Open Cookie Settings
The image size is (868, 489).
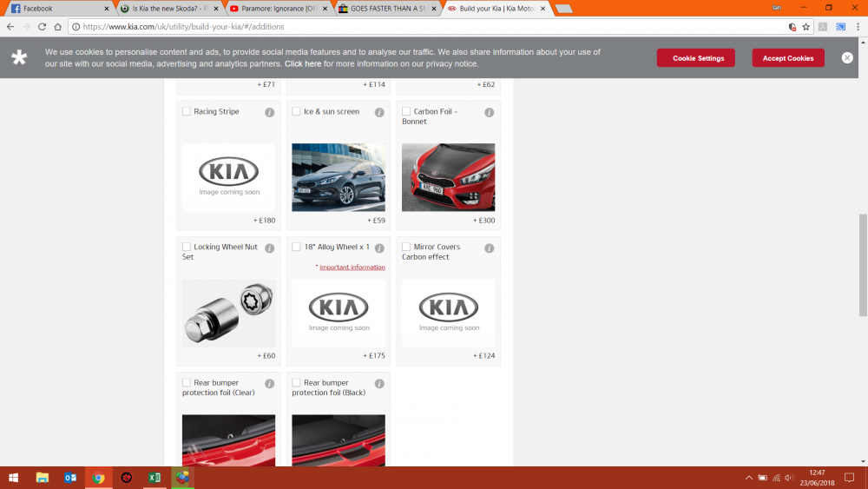696,58
